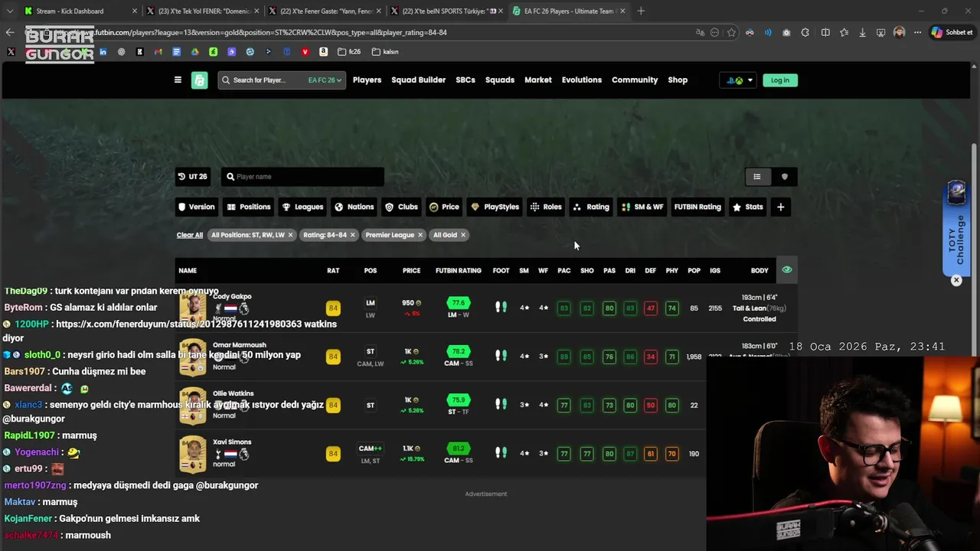Screen dimensions: 980x551
Task: Open Omar Marmoush player page
Action: pos(240,345)
